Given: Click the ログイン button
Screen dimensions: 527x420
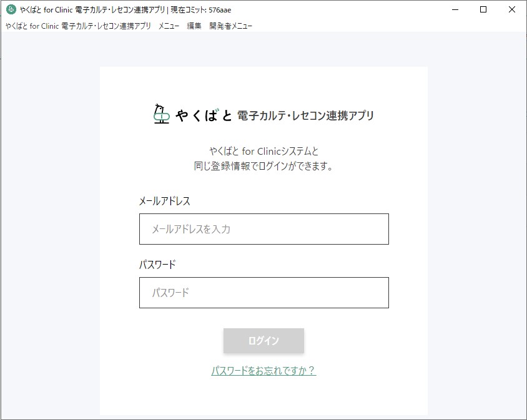Looking at the screenshot, I should 263,341.
